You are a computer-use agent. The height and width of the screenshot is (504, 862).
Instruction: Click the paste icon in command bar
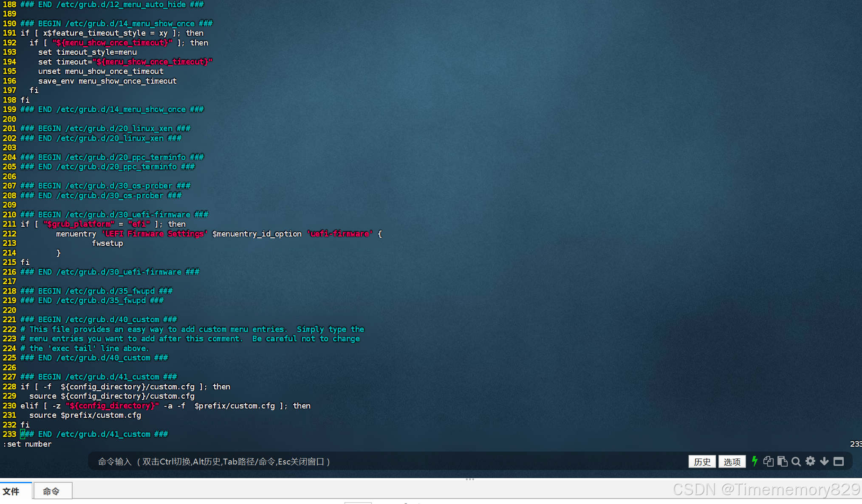tap(782, 462)
